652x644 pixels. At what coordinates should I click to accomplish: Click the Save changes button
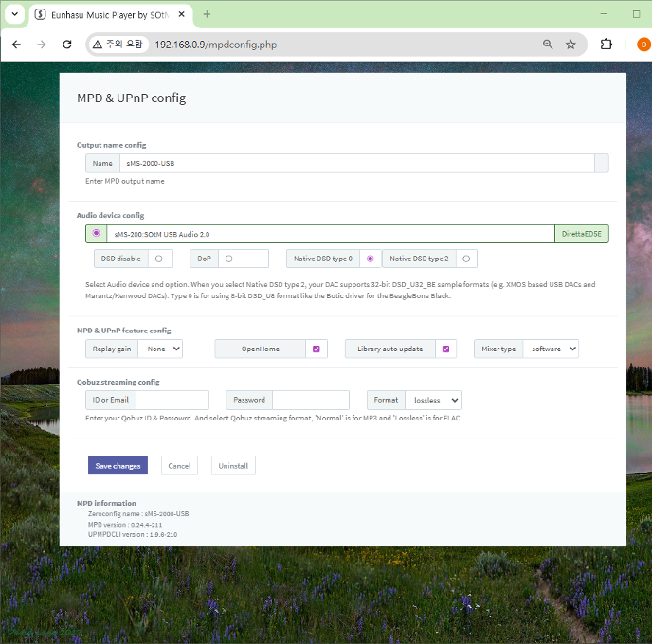click(x=118, y=465)
